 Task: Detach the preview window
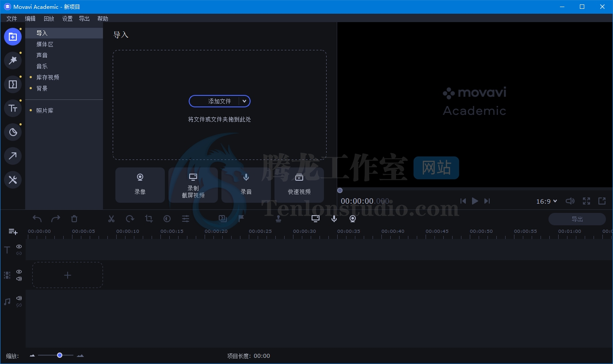click(602, 201)
